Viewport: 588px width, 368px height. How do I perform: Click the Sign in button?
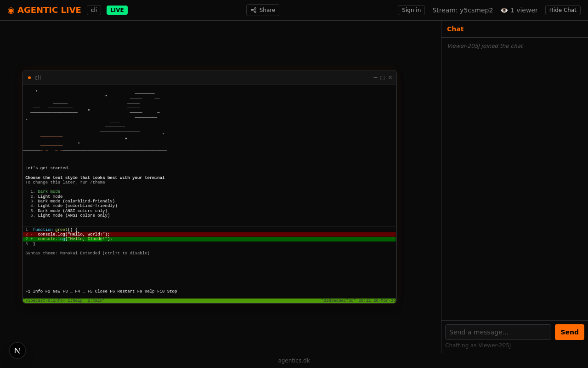coord(411,10)
